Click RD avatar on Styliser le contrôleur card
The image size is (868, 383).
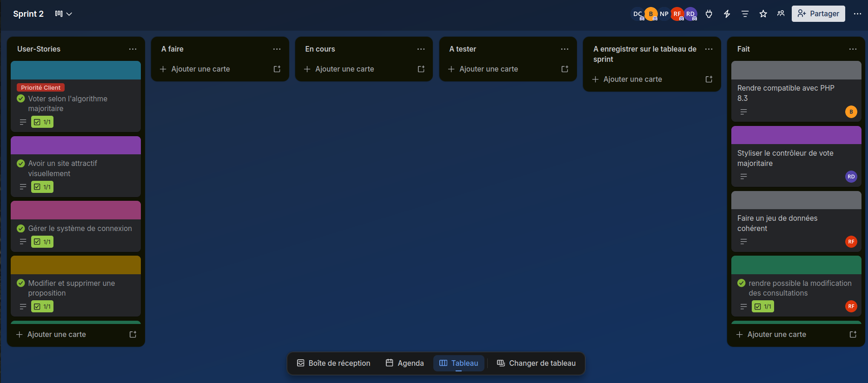pos(851,177)
